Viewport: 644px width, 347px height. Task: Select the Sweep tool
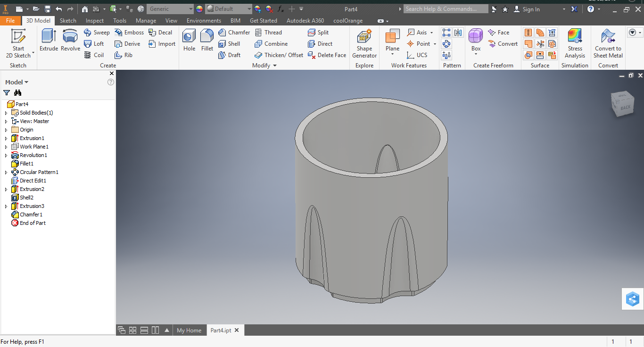[x=97, y=32]
